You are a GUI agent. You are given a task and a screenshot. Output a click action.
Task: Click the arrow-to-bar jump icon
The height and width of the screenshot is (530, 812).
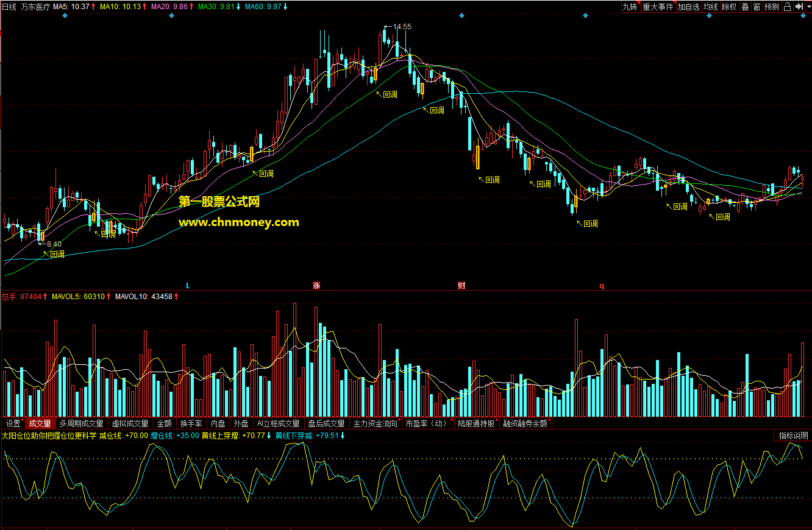798,7
